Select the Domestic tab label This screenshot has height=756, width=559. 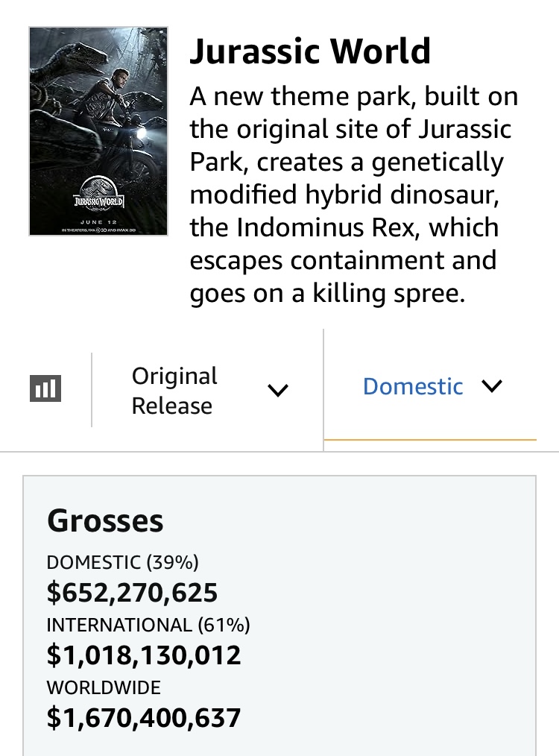click(413, 386)
